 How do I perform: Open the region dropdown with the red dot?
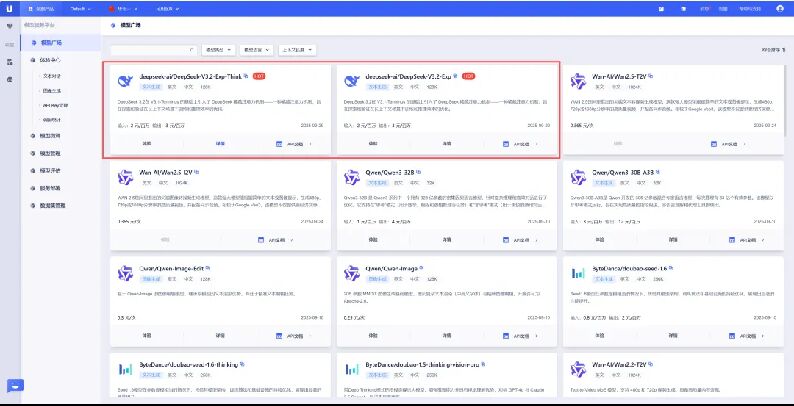pos(122,9)
